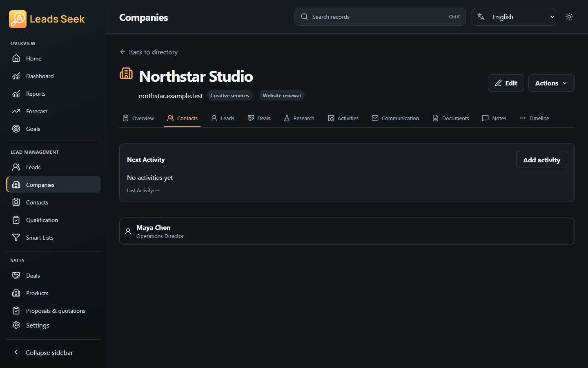Screen dimensions: 588x368
Task: Open Deals in the Sales sidebar
Action: click(53, 276)
